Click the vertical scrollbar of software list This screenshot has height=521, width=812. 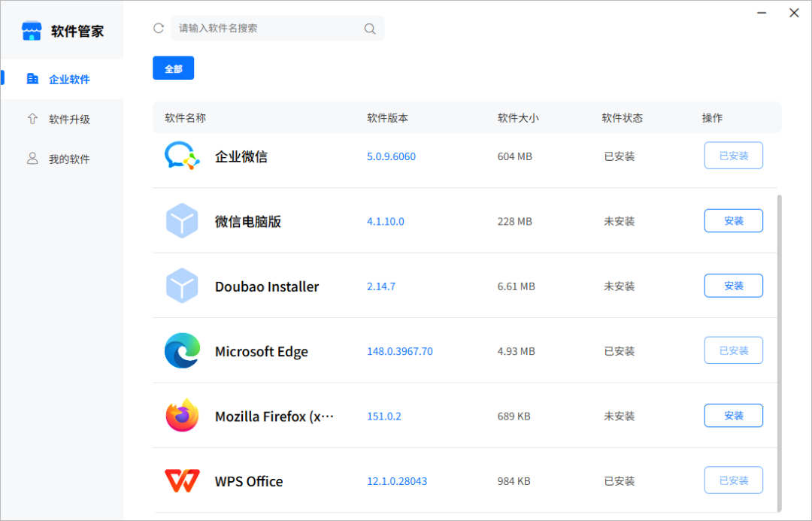(780, 352)
